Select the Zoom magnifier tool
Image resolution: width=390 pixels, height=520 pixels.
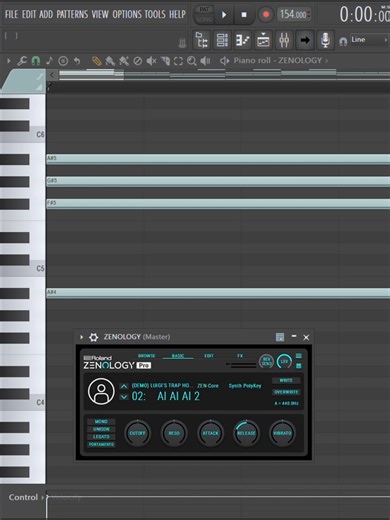point(192,61)
